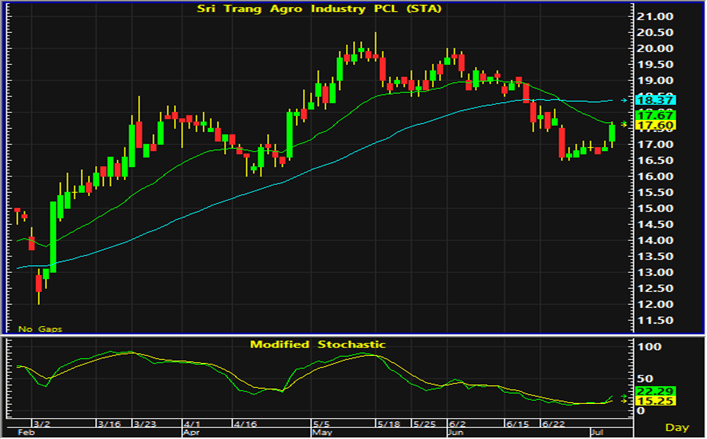Click the 19.00 price axis label
The width and height of the screenshot is (707, 439).
pos(654,81)
